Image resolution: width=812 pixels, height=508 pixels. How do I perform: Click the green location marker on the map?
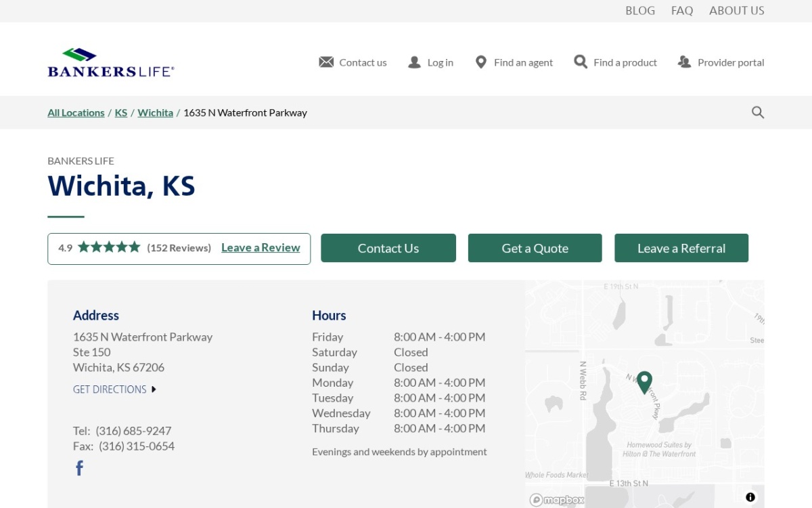click(644, 383)
